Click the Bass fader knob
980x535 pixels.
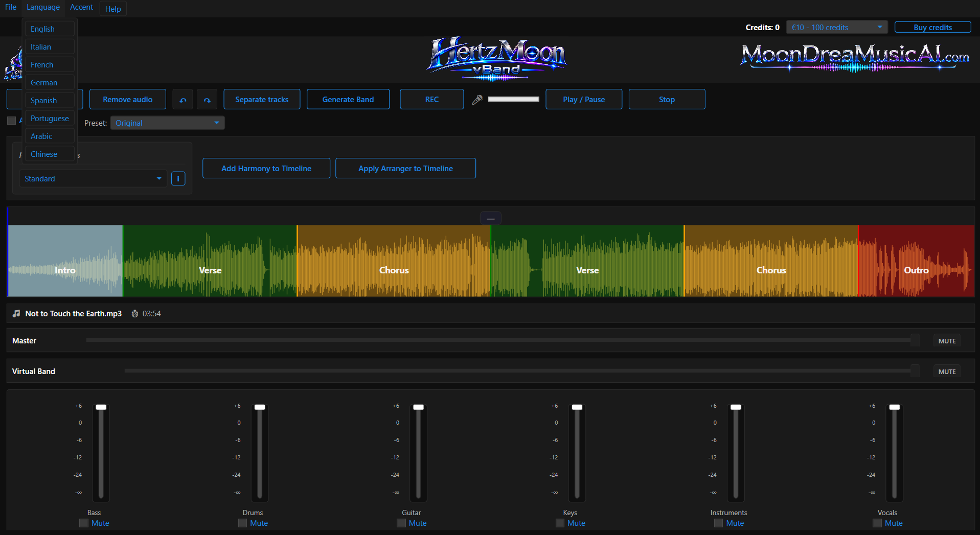pos(101,407)
